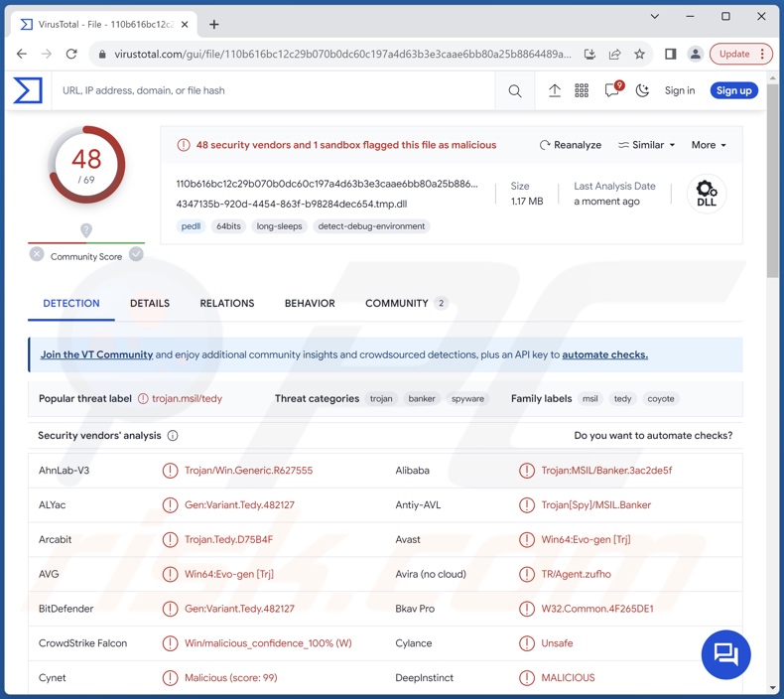
Task: Vote positive on community score
Action: pyautogui.click(x=136, y=254)
